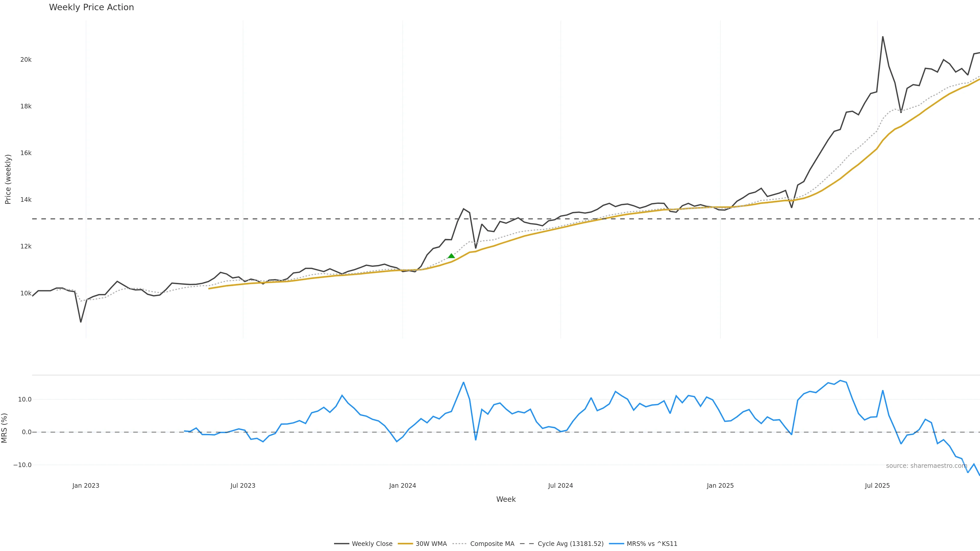Toggle the Weekly Close legend label
This screenshot has height=551, width=980.
[372, 544]
